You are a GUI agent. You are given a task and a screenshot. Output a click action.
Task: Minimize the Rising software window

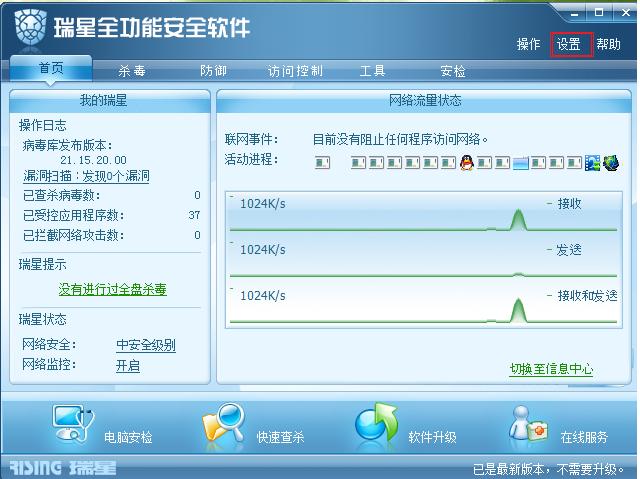coord(574,13)
